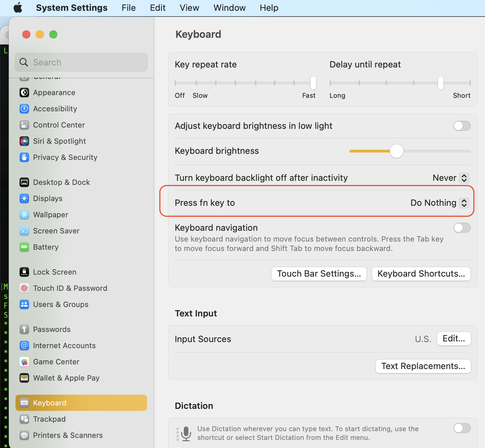Click the Trackpad sidebar icon

tap(24, 419)
